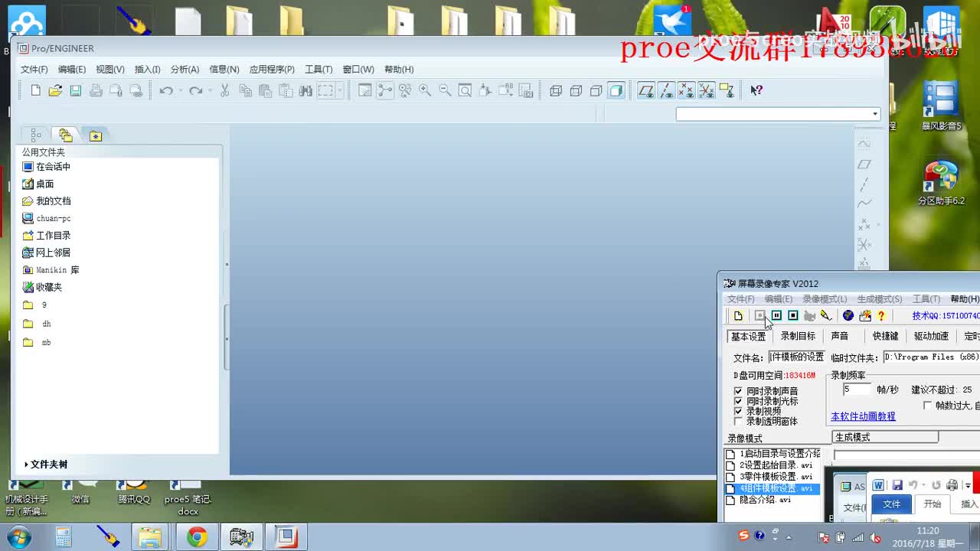Open 我的文档 in common folders
980x551 pixels.
coord(46,201)
